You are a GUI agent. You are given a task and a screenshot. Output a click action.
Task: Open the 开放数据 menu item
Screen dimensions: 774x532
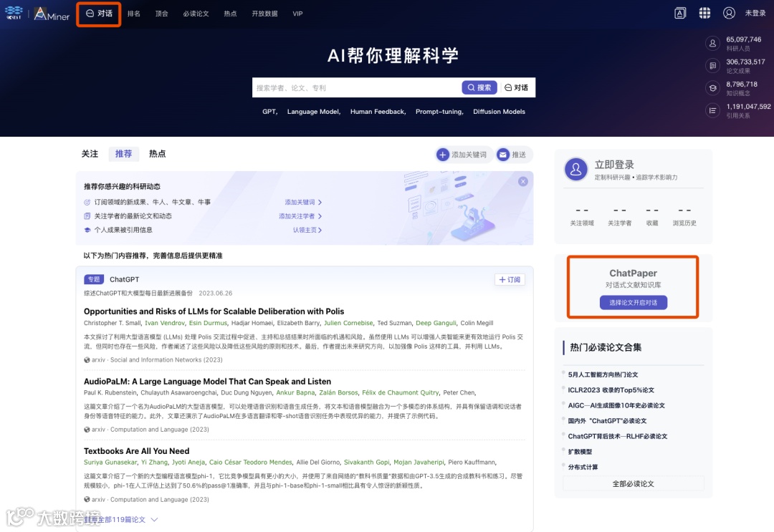click(264, 14)
